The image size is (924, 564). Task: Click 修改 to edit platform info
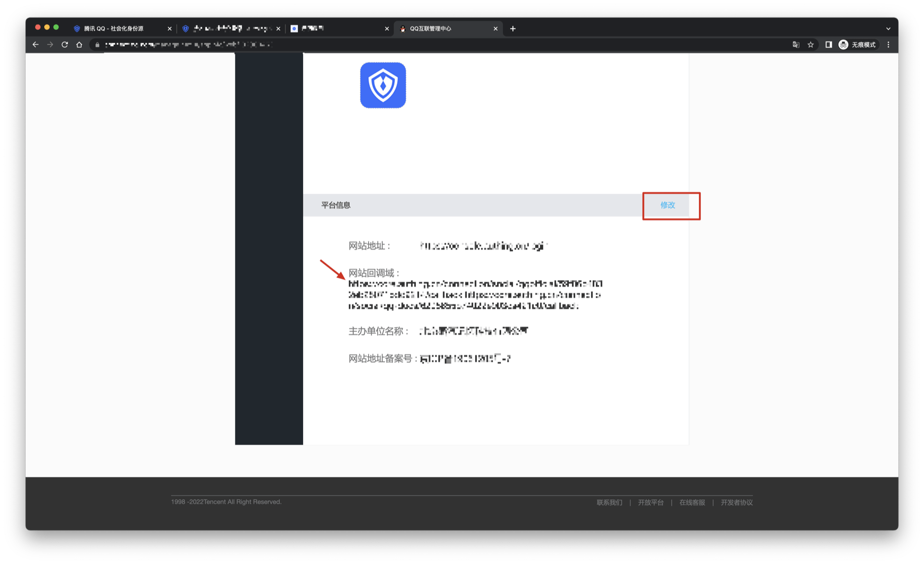point(667,205)
